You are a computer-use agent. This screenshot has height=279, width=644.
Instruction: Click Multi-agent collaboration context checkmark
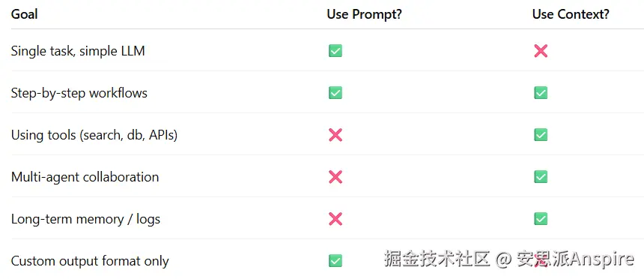[541, 177]
